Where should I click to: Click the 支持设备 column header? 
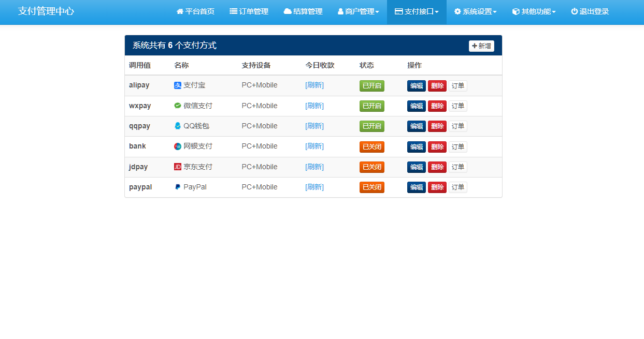[x=256, y=65]
